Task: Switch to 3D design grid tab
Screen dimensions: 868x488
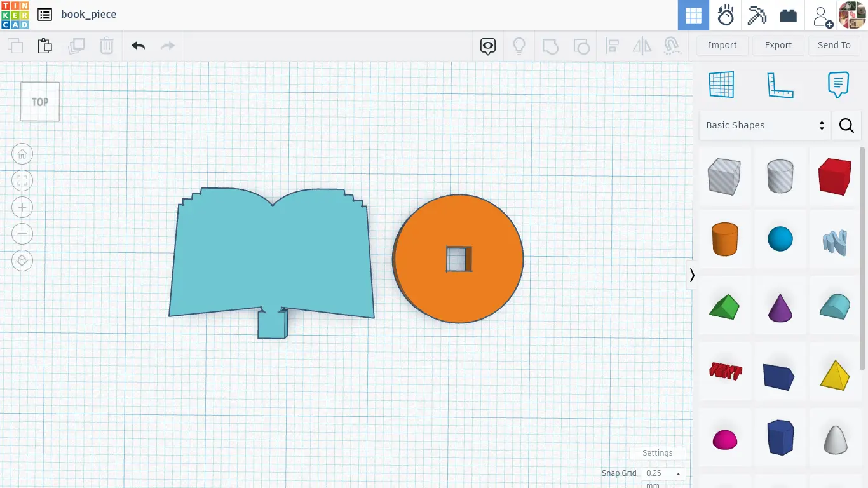Action: tap(693, 15)
